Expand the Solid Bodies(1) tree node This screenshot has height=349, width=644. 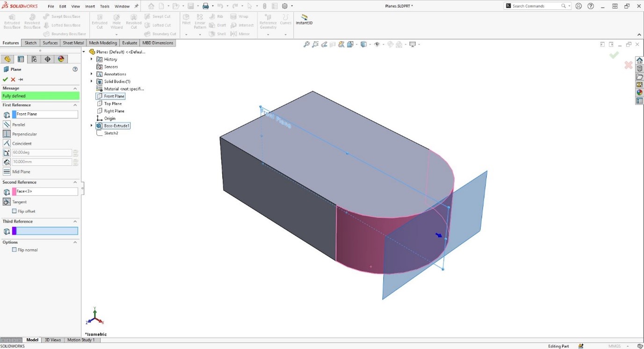click(92, 81)
